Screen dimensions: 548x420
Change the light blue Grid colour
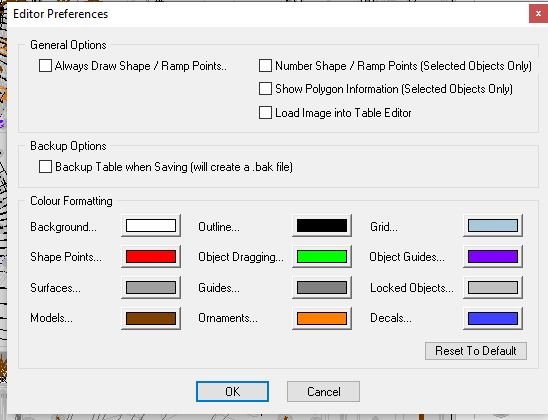[493, 226]
